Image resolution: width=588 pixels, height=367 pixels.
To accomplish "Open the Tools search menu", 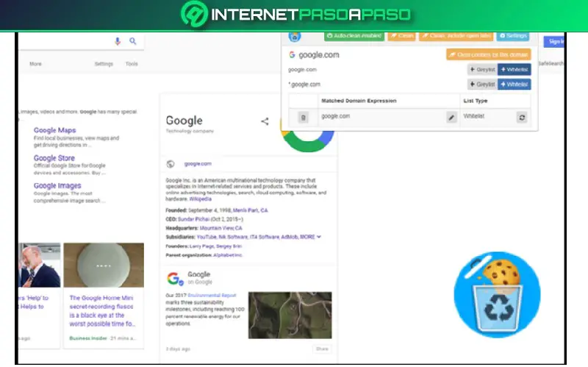I will (132, 64).
